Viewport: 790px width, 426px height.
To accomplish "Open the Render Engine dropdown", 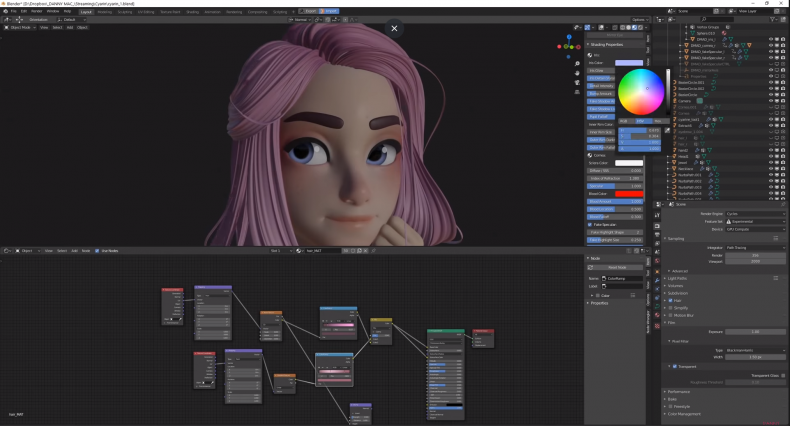I will (755, 214).
